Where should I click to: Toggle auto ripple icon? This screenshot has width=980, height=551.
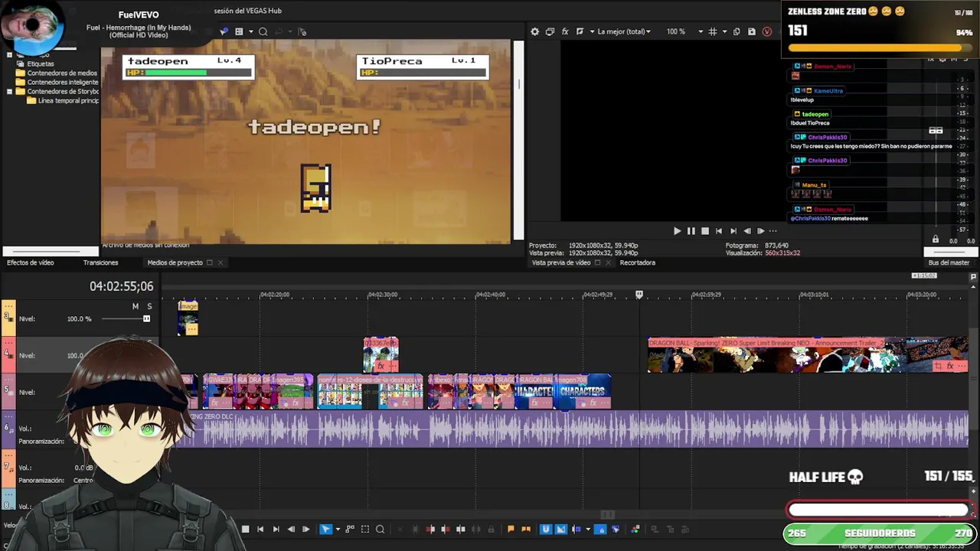pos(576,529)
